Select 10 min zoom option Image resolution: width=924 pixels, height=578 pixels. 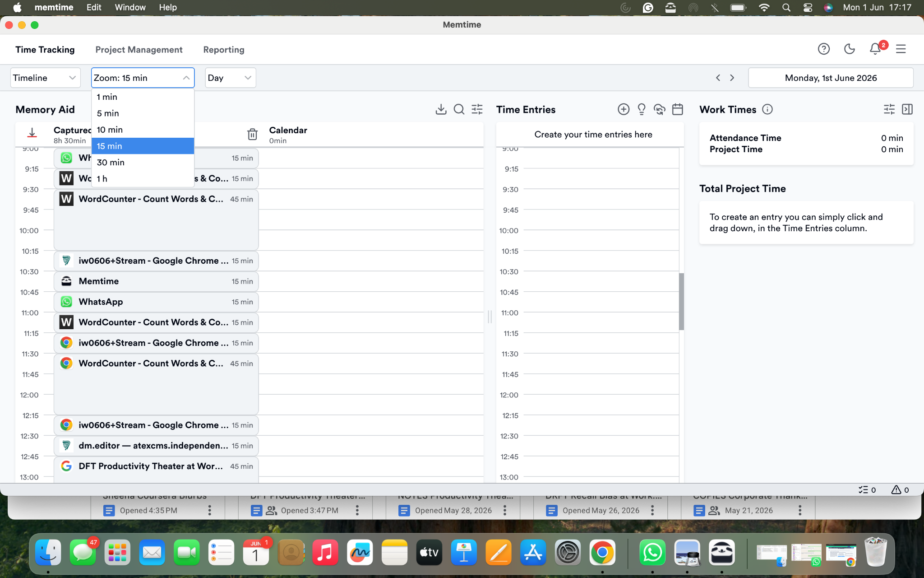coord(143,130)
